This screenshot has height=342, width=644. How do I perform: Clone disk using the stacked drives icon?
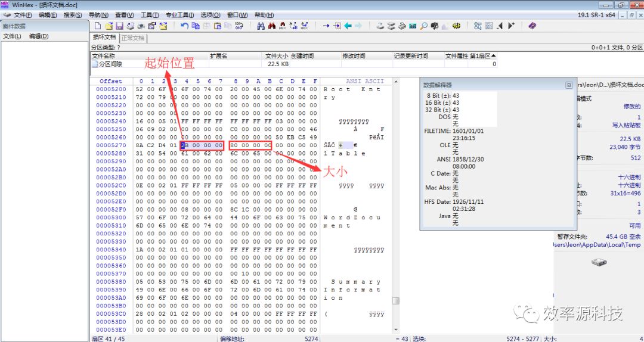point(391,26)
